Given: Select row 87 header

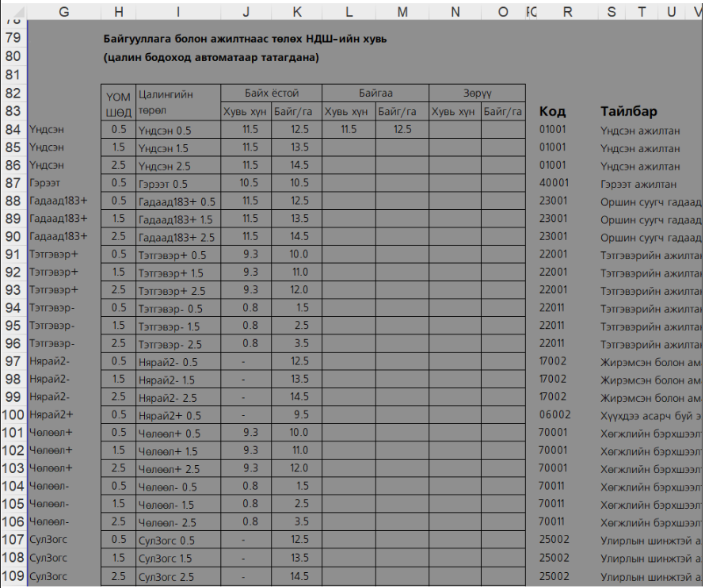Looking at the screenshot, I should point(13,183).
